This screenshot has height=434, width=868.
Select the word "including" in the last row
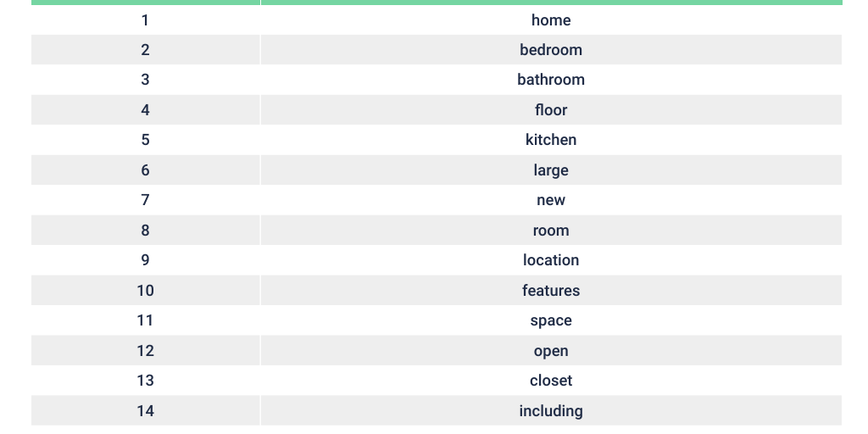pyautogui.click(x=551, y=411)
